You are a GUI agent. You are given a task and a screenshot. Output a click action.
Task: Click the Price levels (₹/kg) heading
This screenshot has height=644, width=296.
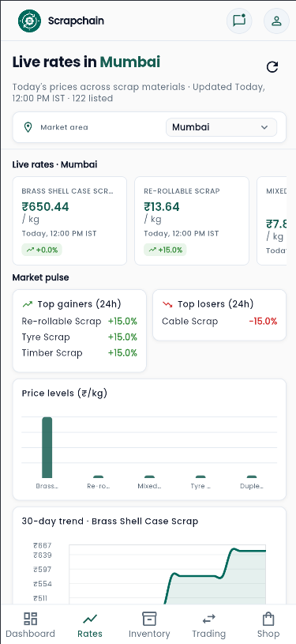pos(65,393)
